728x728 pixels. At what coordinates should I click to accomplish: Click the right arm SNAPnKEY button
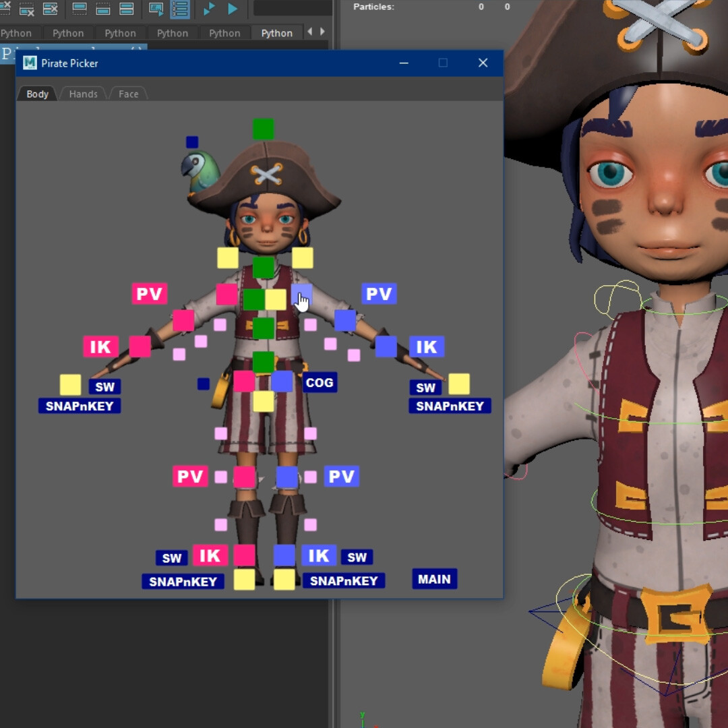tap(449, 405)
